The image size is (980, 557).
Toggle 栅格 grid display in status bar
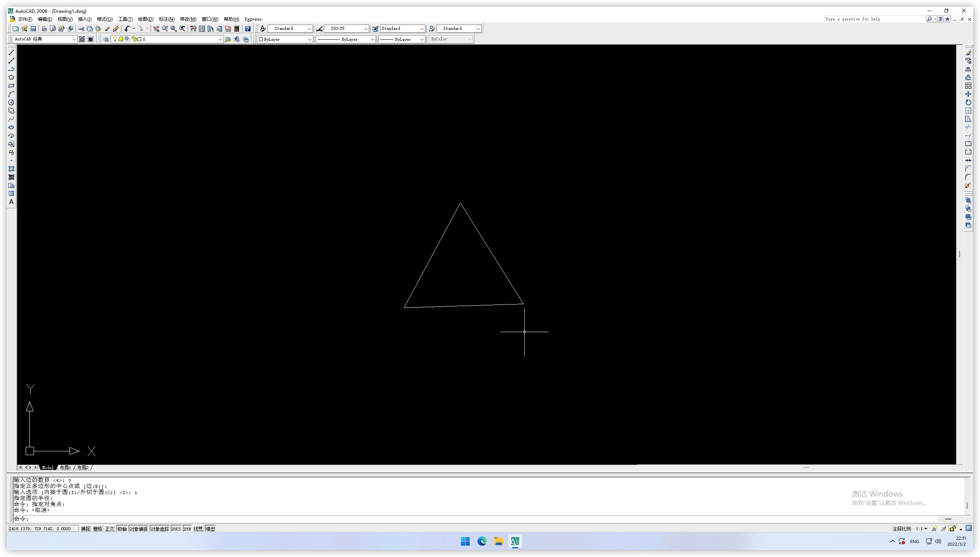[x=97, y=529]
